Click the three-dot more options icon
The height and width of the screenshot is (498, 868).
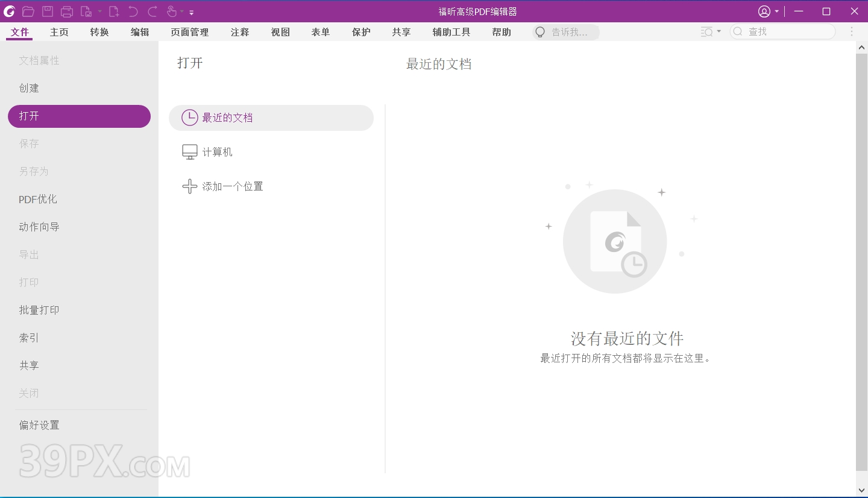coord(852,32)
